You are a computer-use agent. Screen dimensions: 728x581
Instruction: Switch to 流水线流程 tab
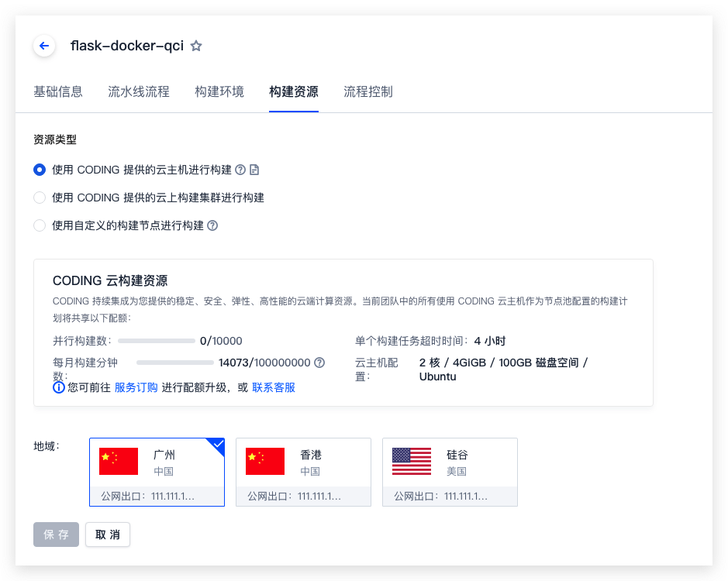pos(139,91)
